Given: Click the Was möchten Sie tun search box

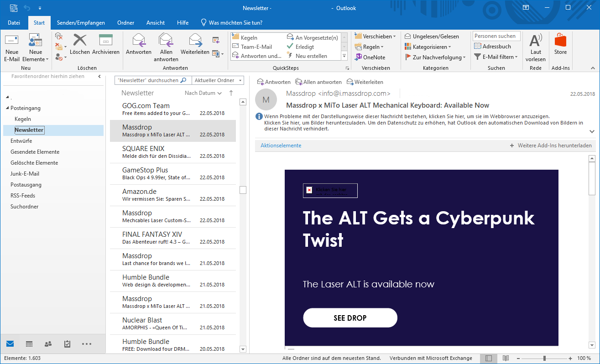Looking at the screenshot, I should coord(232,23).
